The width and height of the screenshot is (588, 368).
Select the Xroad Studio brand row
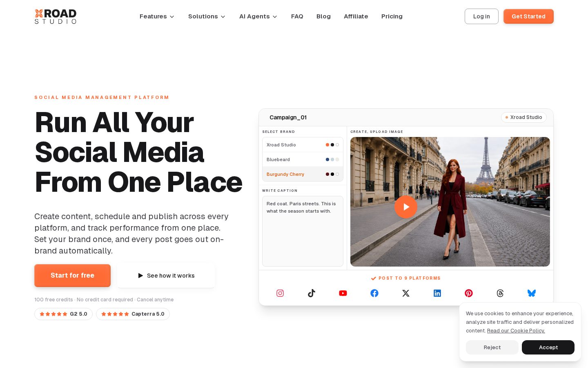303,145
